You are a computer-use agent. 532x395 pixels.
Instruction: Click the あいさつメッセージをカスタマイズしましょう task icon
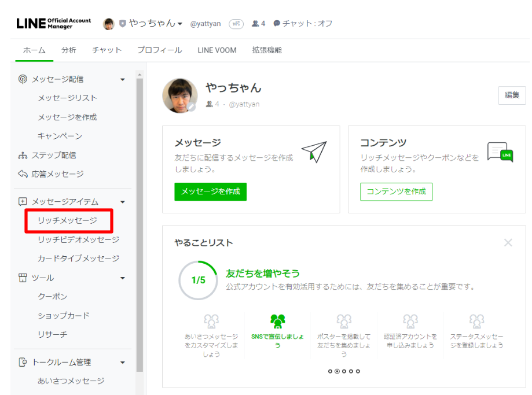pyautogui.click(x=211, y=321)
